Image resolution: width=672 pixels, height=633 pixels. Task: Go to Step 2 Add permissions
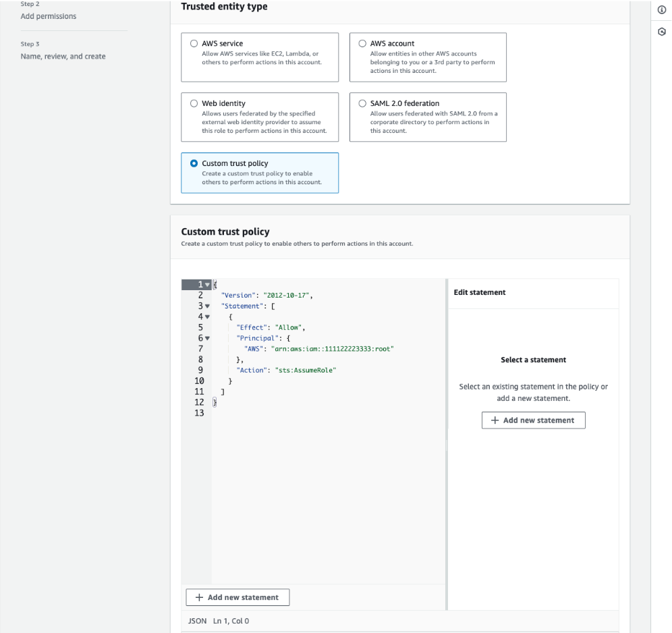(x=48, y=16)
